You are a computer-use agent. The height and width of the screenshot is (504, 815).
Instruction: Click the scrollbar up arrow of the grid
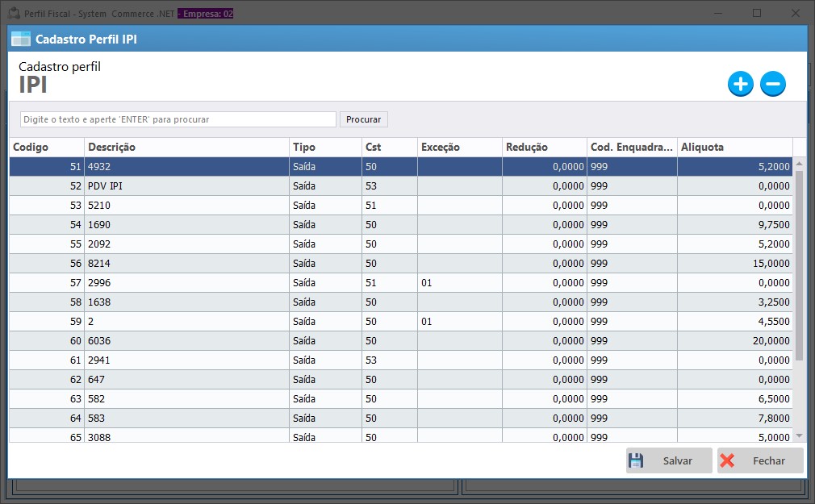[x=799, y=164]
